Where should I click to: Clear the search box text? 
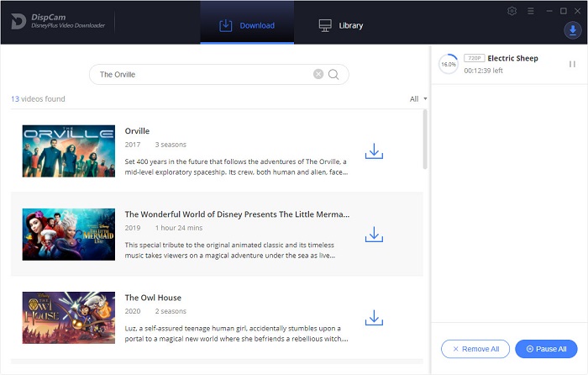[x=318, y=74]
